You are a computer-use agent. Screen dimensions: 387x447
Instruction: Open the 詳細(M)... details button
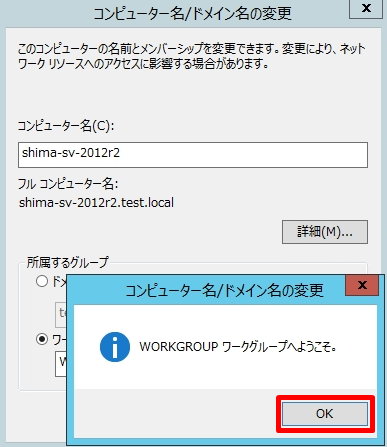(x=325, y=232)
